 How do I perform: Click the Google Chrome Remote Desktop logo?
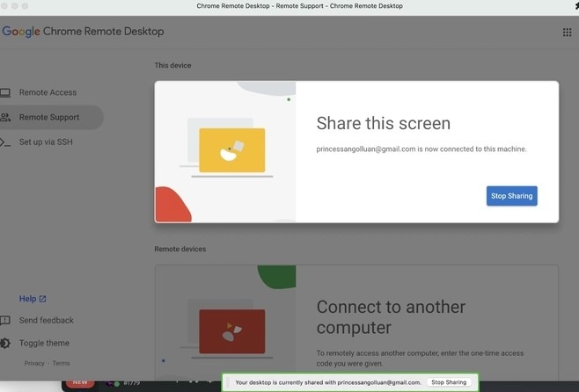click(x=83, y=32)
